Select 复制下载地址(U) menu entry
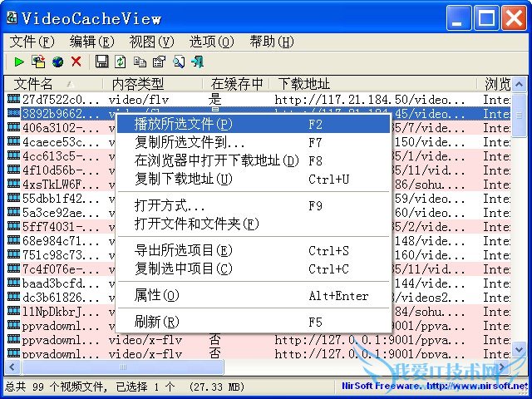The height and width of the screenshot is (399, 532). 254,179
